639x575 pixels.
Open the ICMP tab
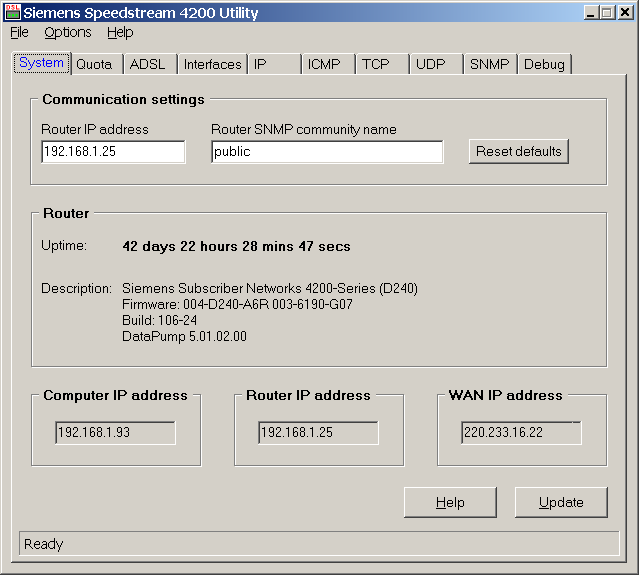328,64
